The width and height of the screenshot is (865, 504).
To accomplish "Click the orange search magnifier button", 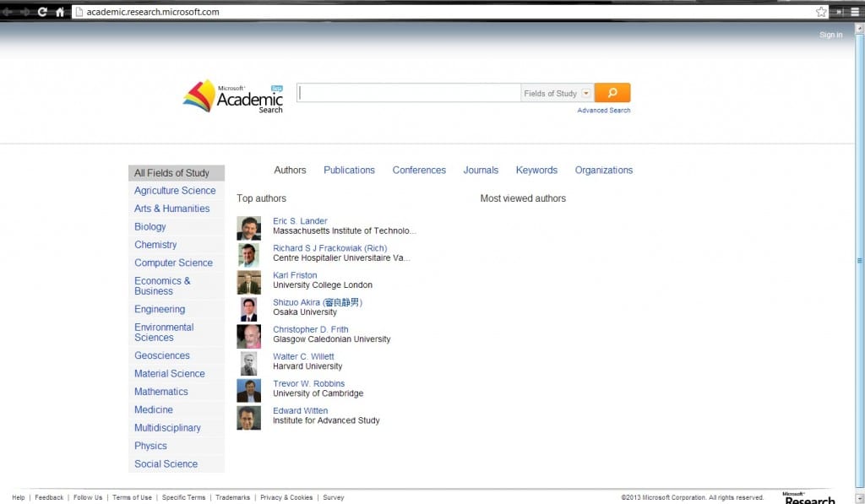I will click(612, 93).
